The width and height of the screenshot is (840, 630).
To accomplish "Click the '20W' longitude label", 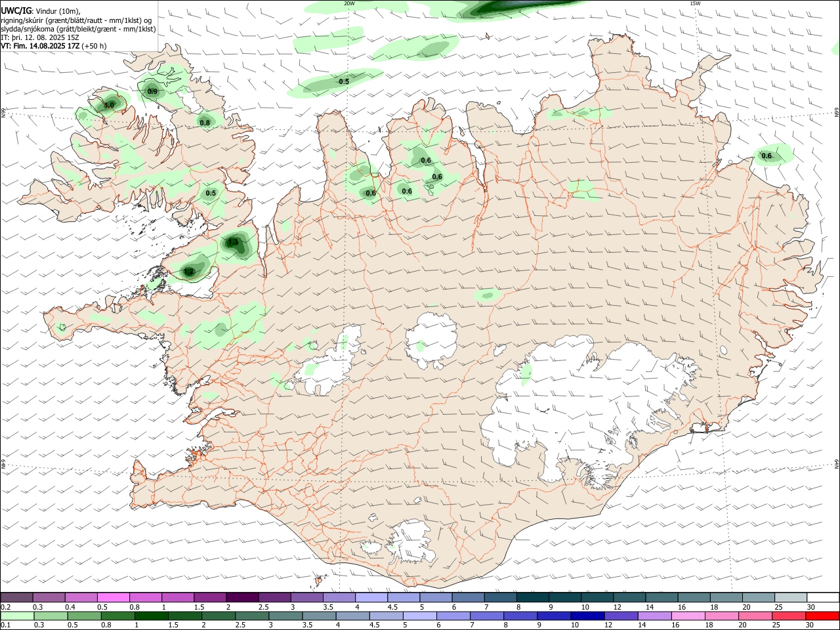I will click(349, 3).
